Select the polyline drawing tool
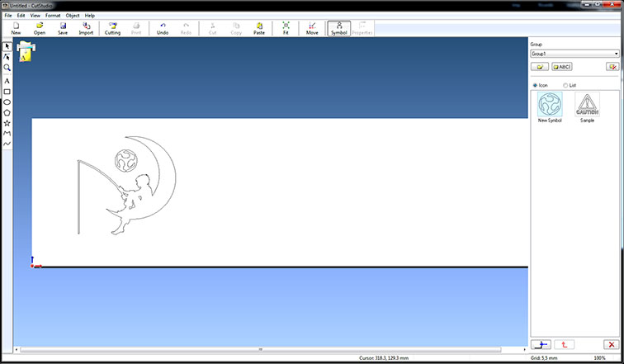Screen dimensions: 624x364 [x=7, y=133]
